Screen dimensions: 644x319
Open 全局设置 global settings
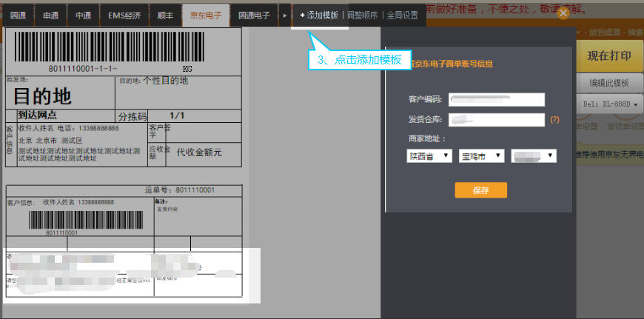(403, 16)
